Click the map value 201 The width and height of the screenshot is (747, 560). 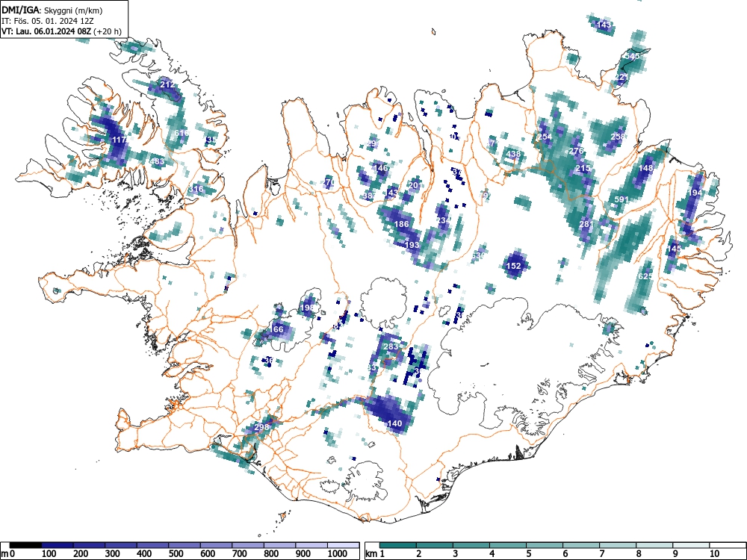415,185
